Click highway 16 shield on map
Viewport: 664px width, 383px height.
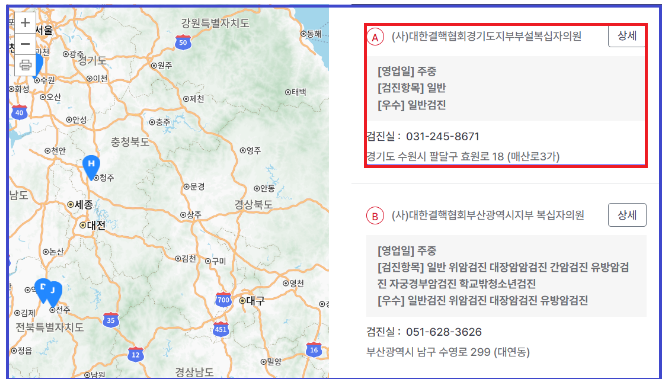pos(313,350)
